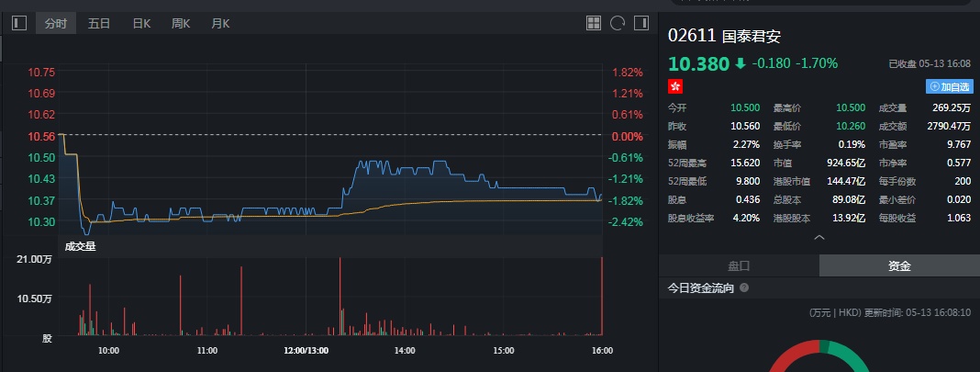The height and width of the screenshot is (372, 980).
Task: Select the 分时 chart tab
Action: click(x=56, y=23)
